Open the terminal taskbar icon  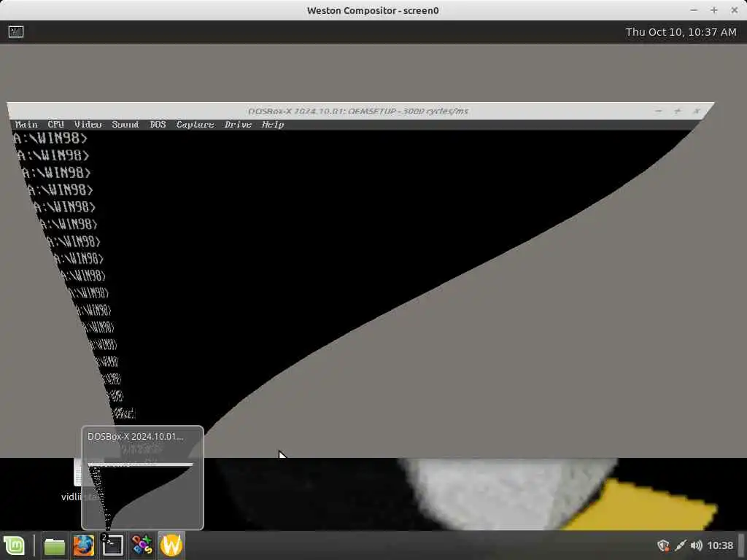[112, 545]
